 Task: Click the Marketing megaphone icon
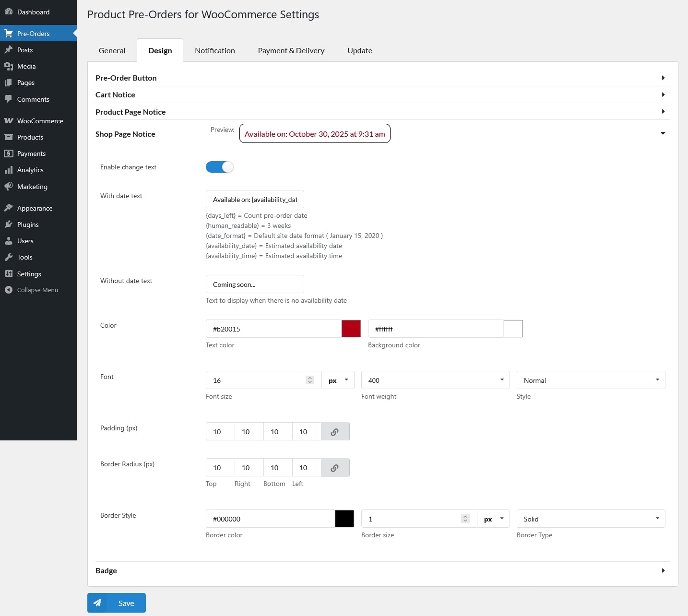coord(9,187)
